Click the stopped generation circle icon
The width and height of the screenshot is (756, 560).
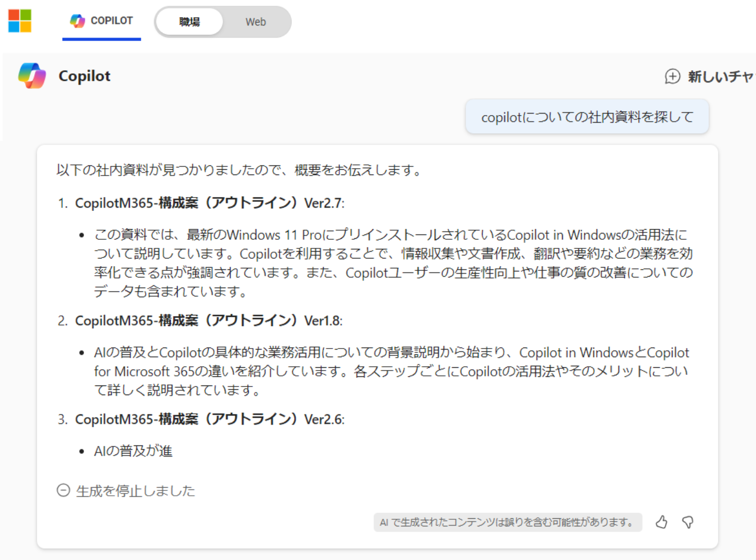63,490
